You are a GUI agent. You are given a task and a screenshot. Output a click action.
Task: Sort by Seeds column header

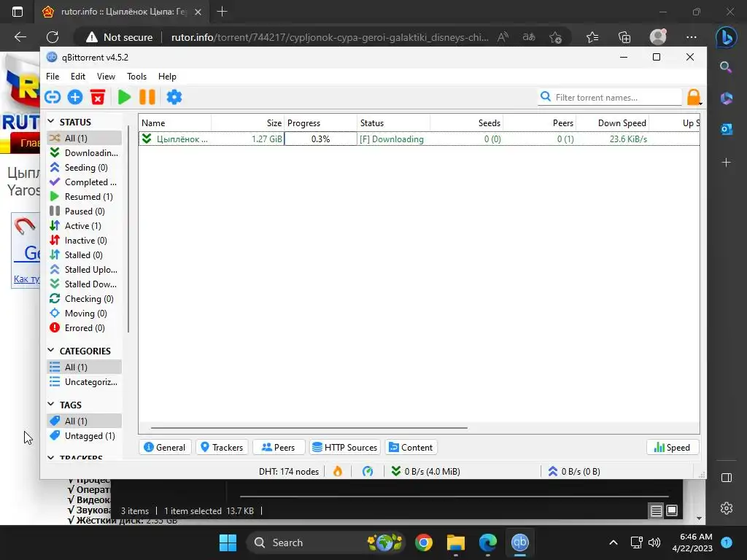point(466,122)
